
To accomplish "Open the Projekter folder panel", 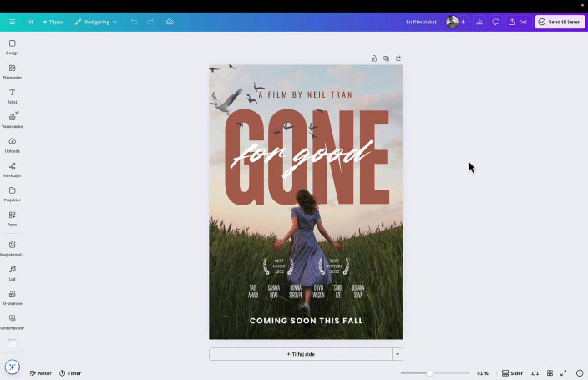I will [x=12, y=193].
